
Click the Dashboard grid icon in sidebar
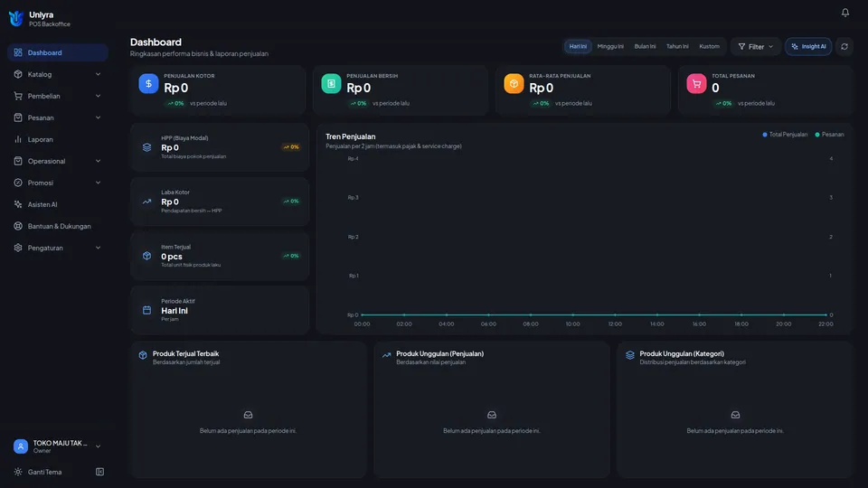click(x=18, y=52)
